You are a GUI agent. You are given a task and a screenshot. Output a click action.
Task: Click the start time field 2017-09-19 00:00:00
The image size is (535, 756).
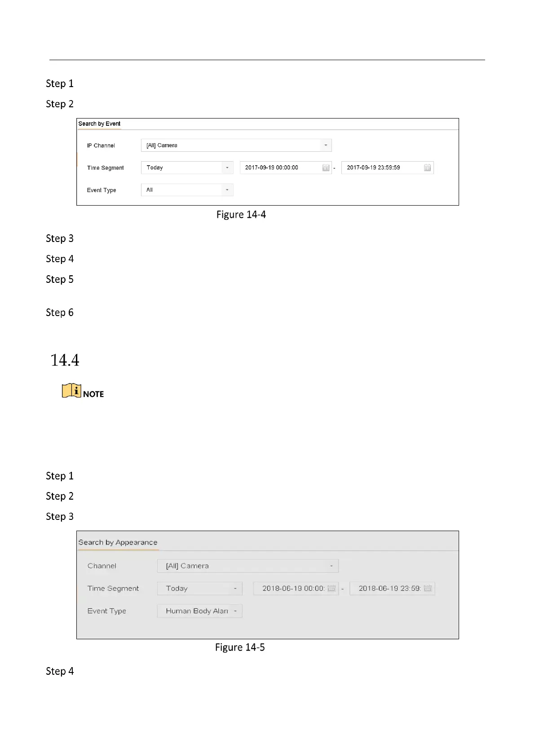coord(286,167)
